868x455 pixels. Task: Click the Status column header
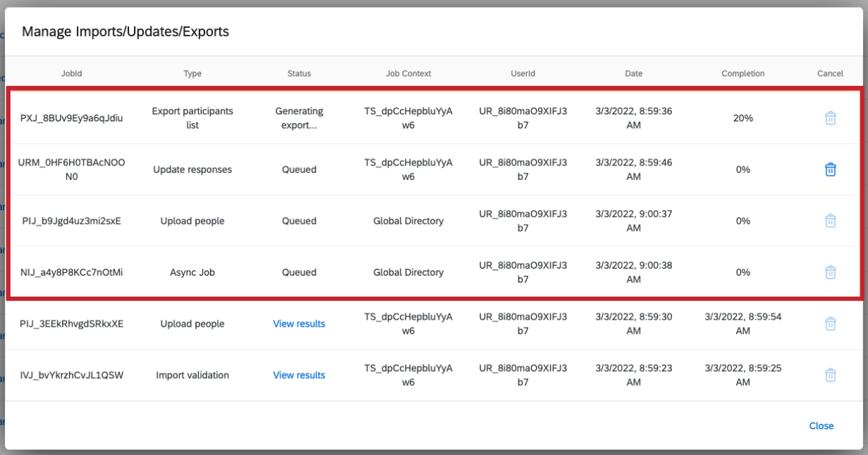[x=299, y=73]
